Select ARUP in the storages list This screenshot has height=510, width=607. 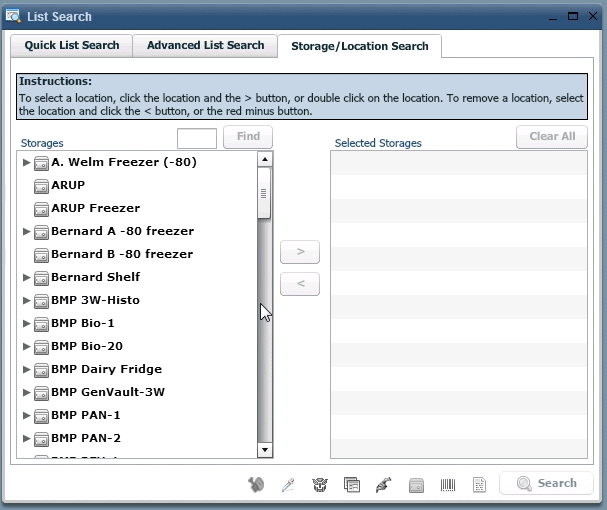point(68,185)
